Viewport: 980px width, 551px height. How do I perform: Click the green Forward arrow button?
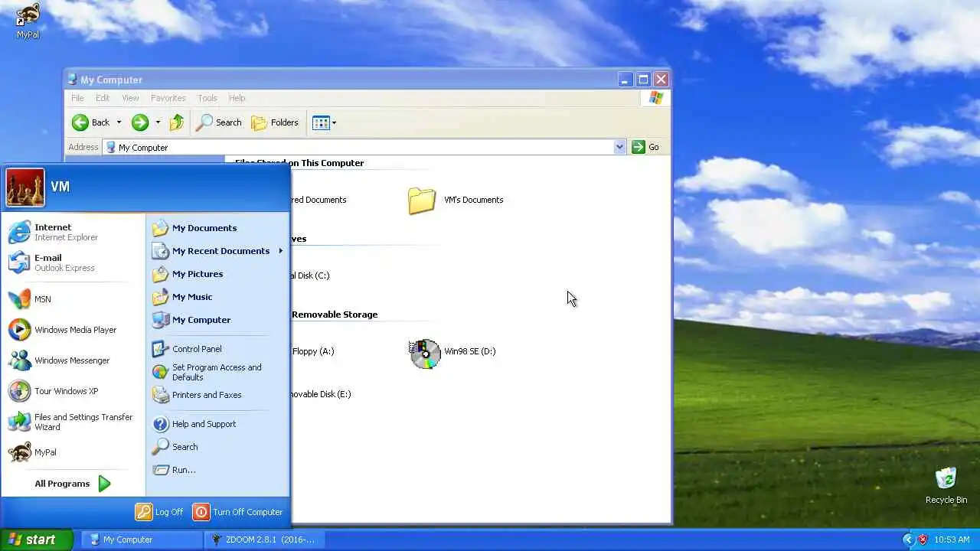(139, 122)
